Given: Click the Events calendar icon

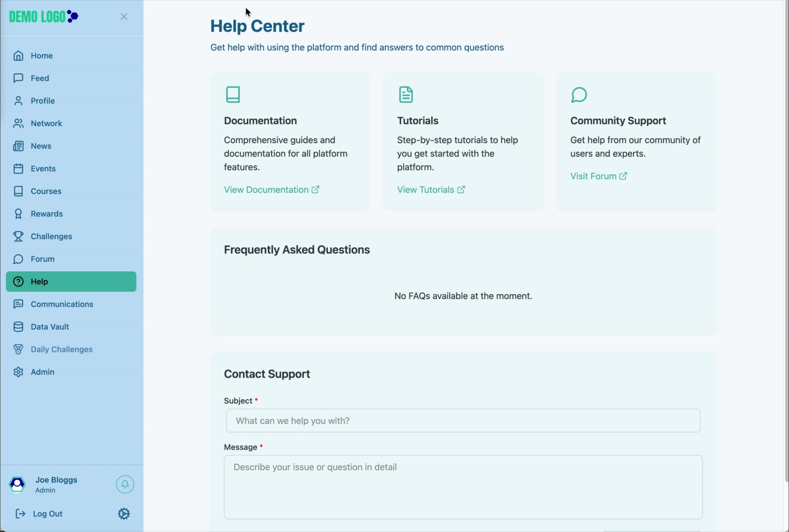Looking at the screenshot, I should click(19, 169).
